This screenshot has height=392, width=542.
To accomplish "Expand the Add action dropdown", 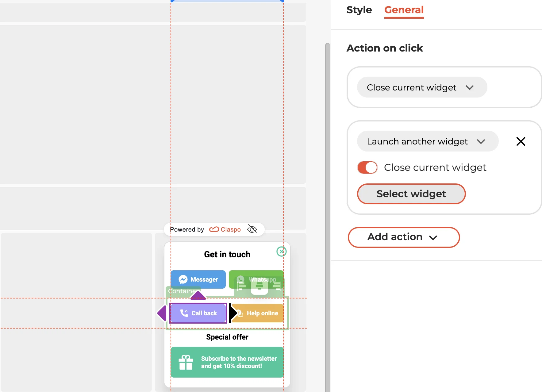I will (x=403, y=237).
